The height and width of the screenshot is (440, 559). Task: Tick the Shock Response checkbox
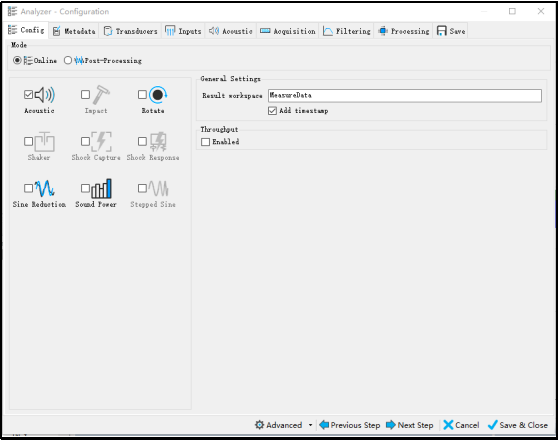pos(142,142)
